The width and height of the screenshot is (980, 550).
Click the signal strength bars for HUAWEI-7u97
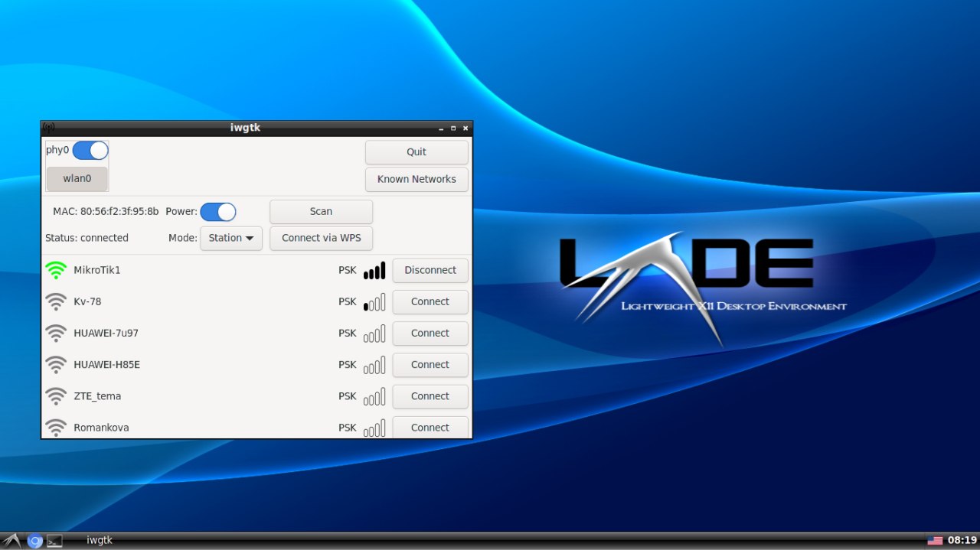pyautogui.click(x=374, y=334)
